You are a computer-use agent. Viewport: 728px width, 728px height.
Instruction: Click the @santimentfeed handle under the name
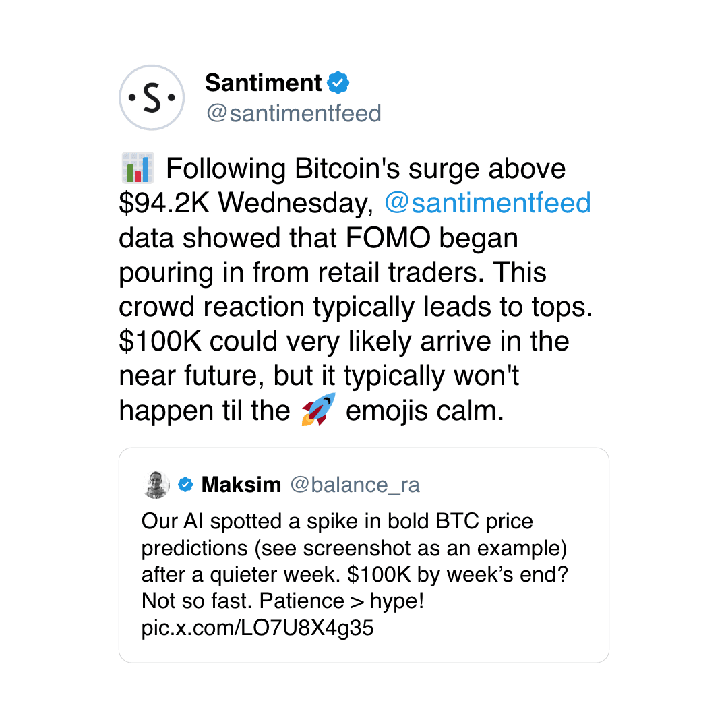(x=293, y=113)
